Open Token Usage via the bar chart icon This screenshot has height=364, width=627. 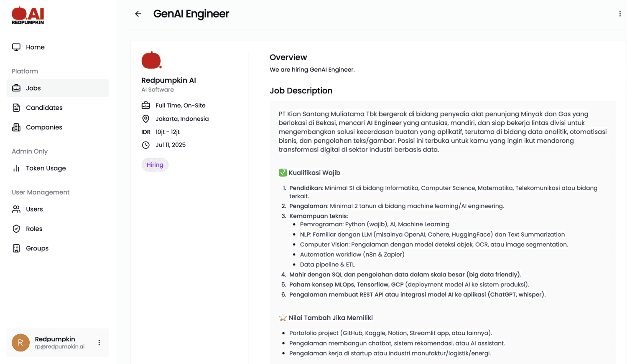tap(16, 168)
